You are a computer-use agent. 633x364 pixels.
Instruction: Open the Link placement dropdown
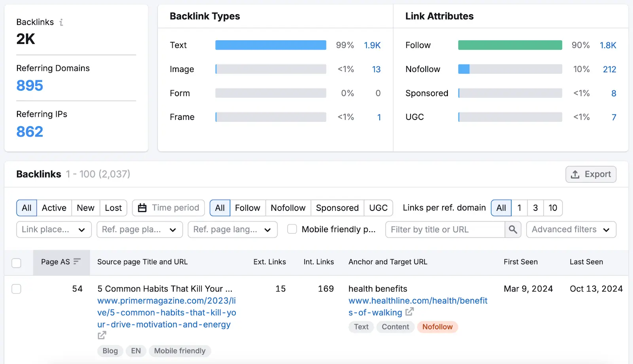(x=54, y=229)
